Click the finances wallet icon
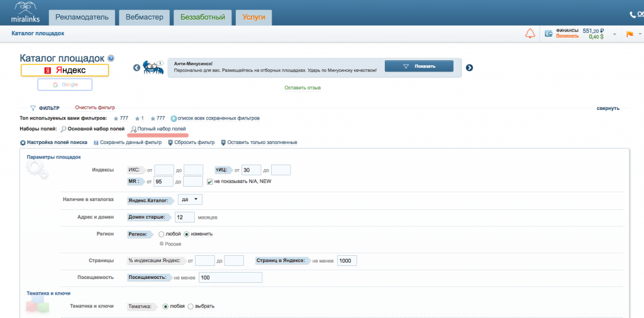 click(x=548, y=34)
